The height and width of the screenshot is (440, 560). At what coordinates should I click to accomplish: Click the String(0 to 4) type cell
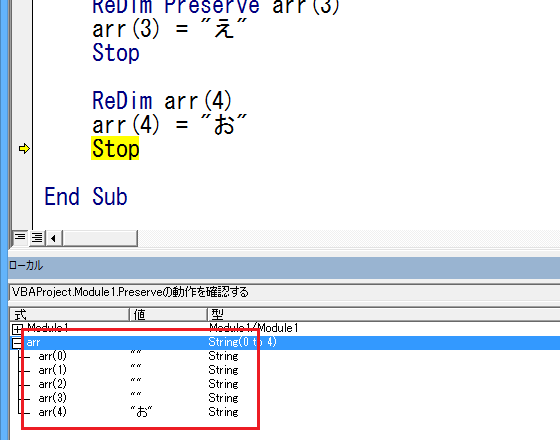point(242,342)
